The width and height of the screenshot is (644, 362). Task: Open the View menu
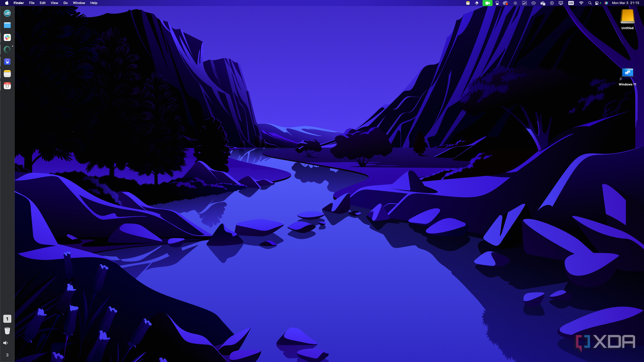coord(54,3)
